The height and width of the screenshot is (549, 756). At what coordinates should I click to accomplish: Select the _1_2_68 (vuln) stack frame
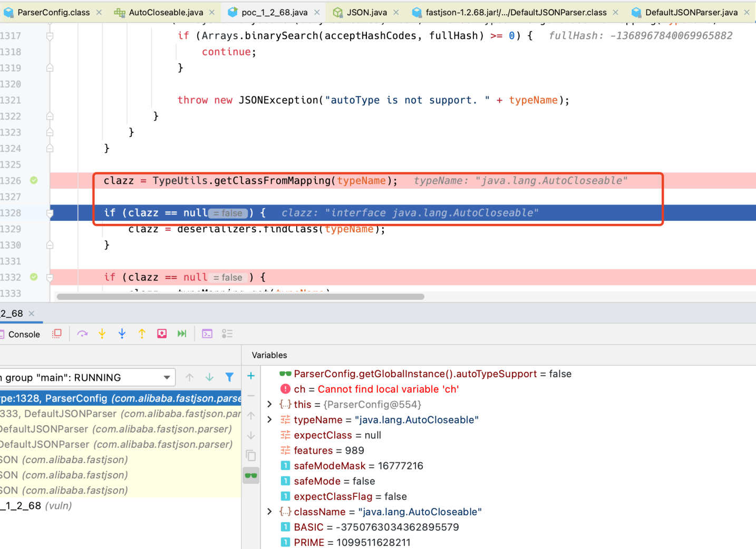pos(120,506)
